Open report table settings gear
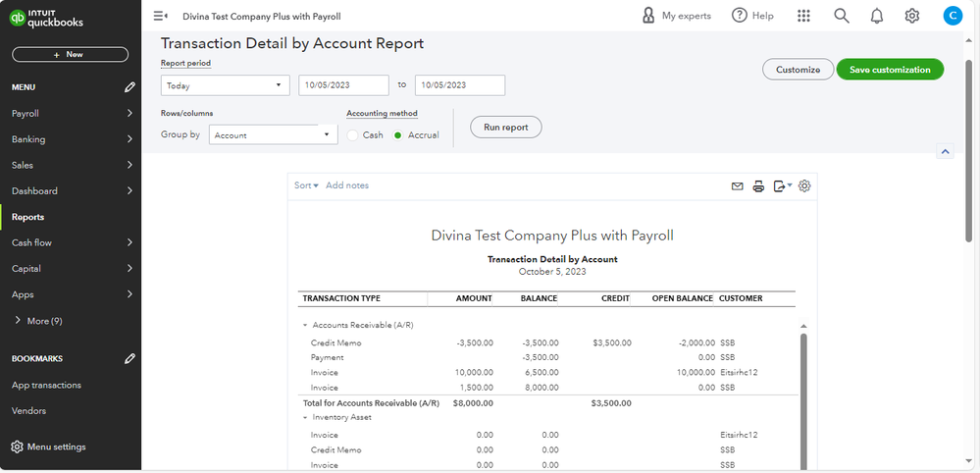This screenshot has width=980, height=473. click(x=804, y=186)
